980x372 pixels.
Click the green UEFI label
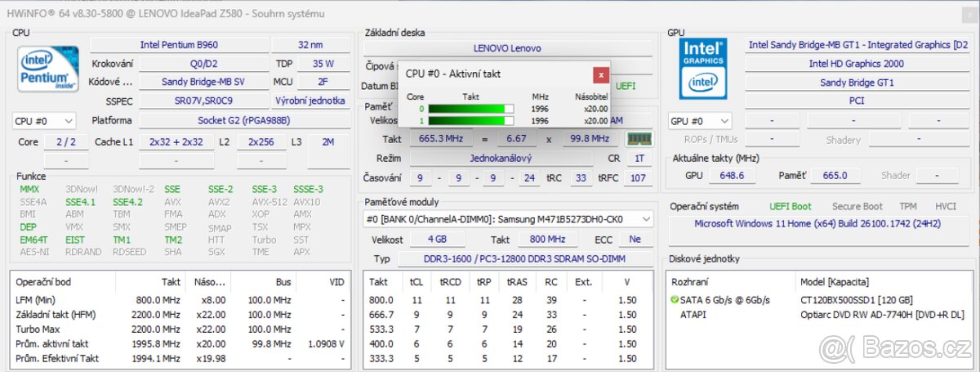[x=625, y=85]
